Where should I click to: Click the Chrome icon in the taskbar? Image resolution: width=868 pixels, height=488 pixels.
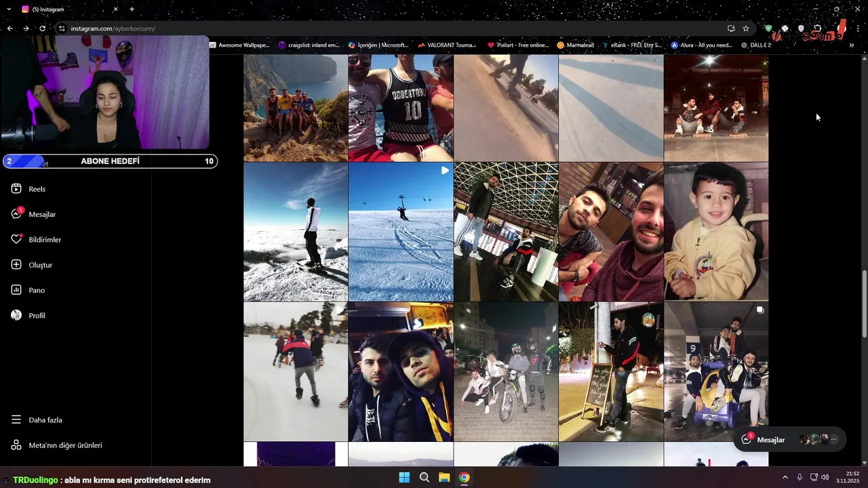[464, 477]
